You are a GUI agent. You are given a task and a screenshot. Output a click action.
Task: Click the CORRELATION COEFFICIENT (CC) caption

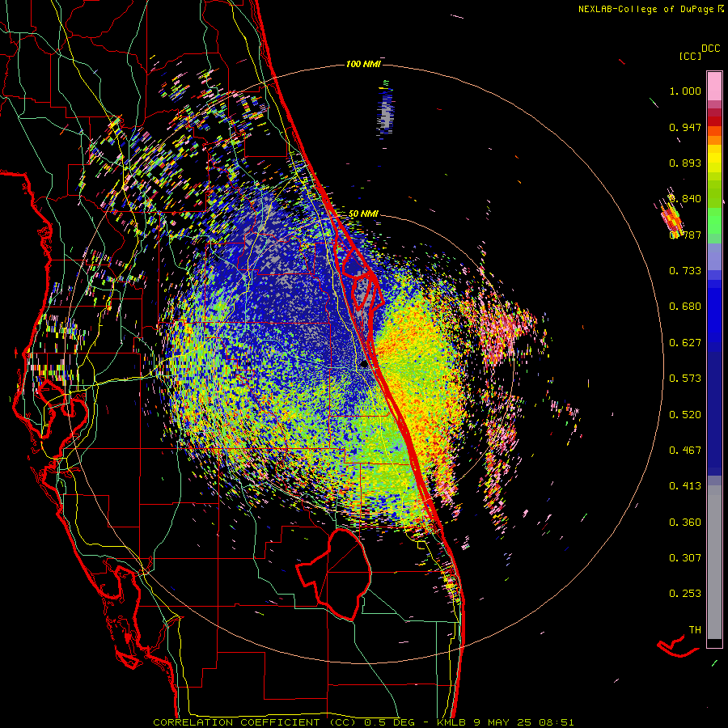point(255,722)
